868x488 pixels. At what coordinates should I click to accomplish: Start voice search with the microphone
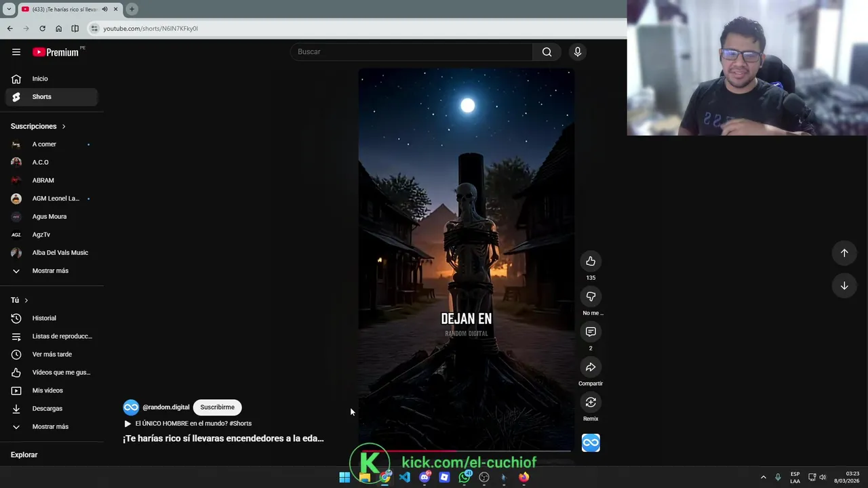(x=578, y=52)
